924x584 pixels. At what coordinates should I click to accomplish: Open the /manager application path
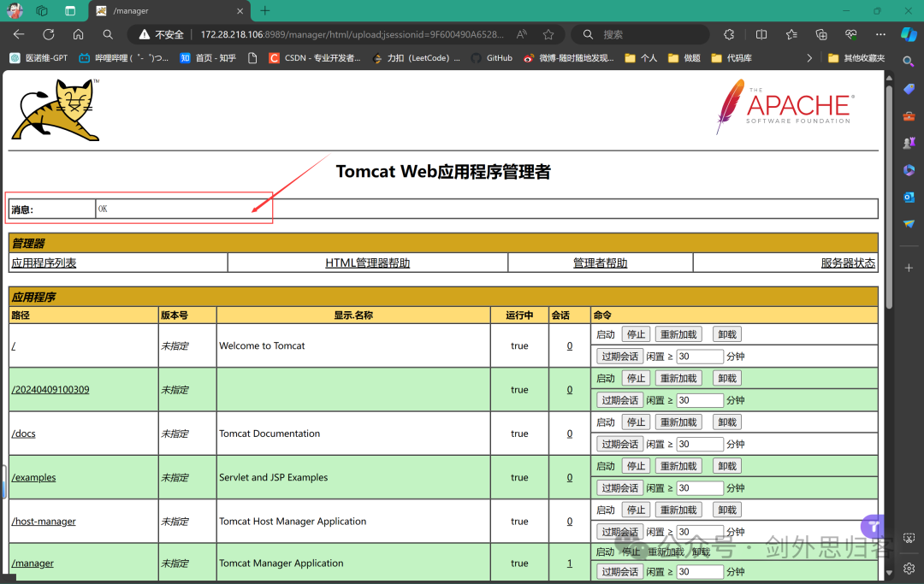[33, 563]
